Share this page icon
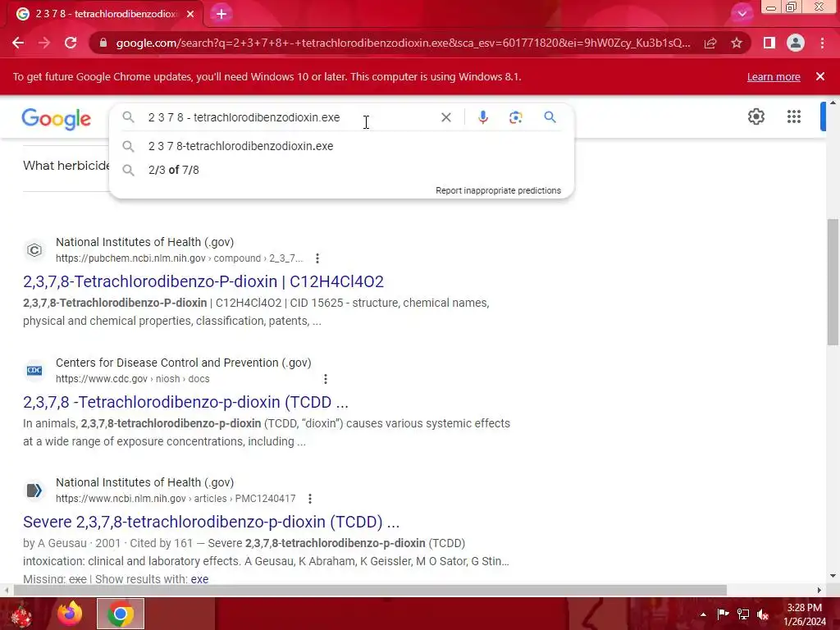This screenshot has width=840, height=630. point(710,43)
